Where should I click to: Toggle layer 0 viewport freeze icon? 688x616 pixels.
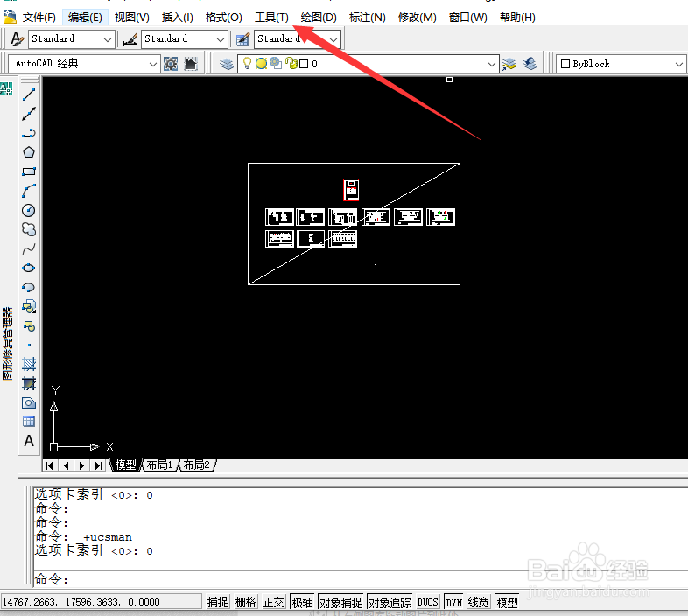[276, 64]
